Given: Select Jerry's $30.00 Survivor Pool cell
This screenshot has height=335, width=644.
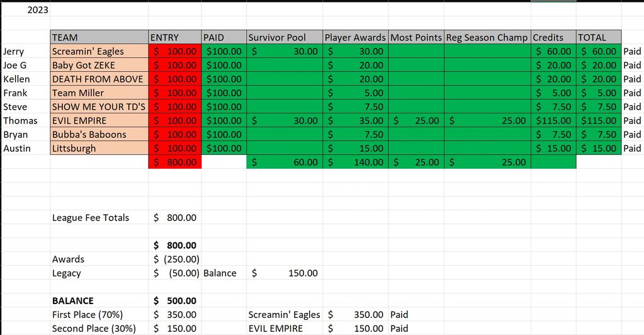Looking at the screenshot, I should 285,52.
